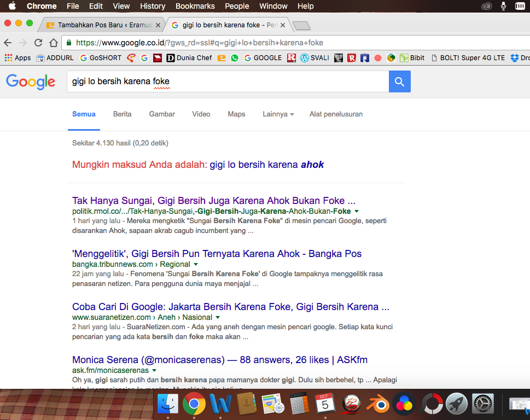
Task: Click the green secure padlock in address bar
Action: (69, 43)
